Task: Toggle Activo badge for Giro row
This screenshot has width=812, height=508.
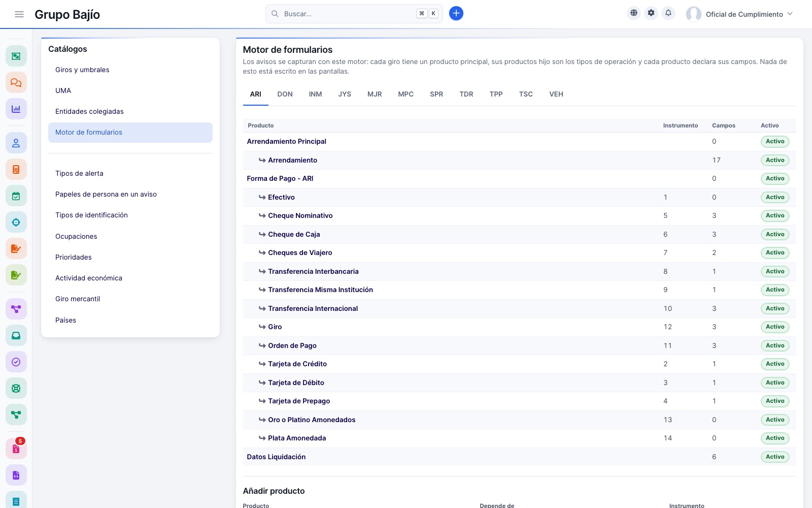Action: [775, 327]
